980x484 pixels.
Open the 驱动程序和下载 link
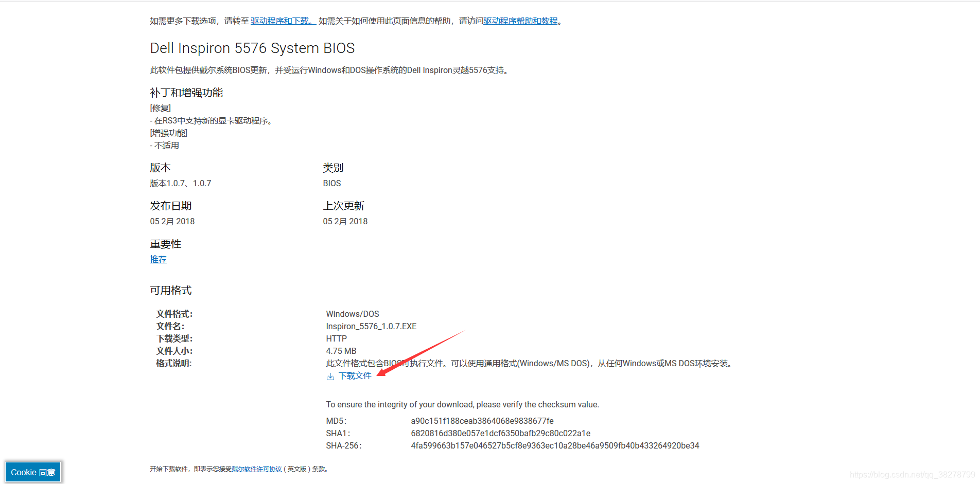pyautogui.click(x=282, y=21)
